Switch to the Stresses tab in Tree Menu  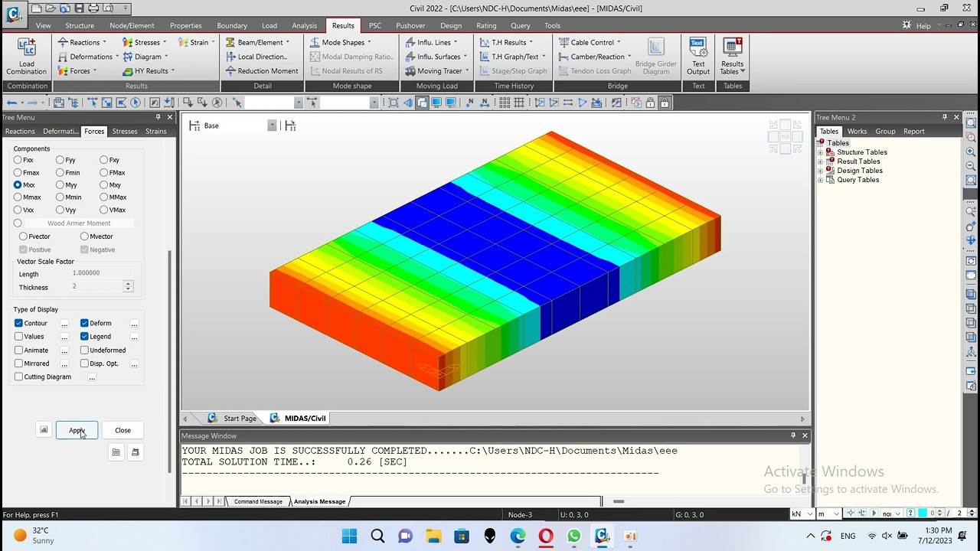pos(125,132)
